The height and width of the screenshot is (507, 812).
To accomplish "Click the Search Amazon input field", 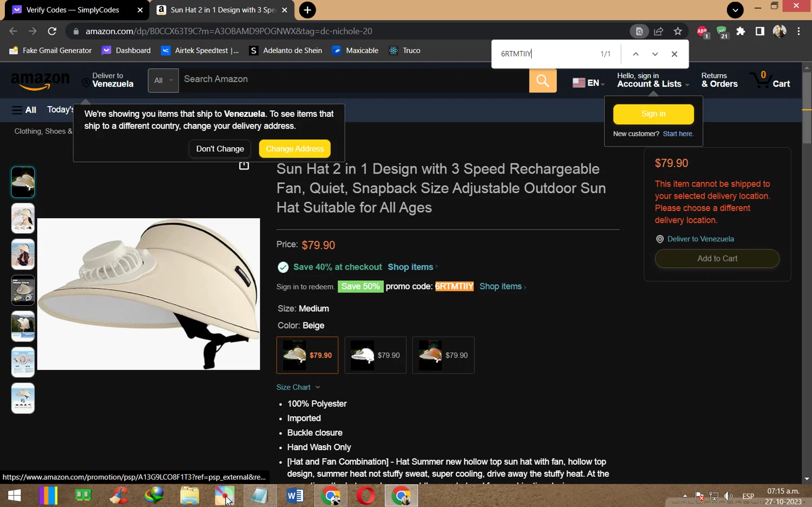I will coord(354,81).
